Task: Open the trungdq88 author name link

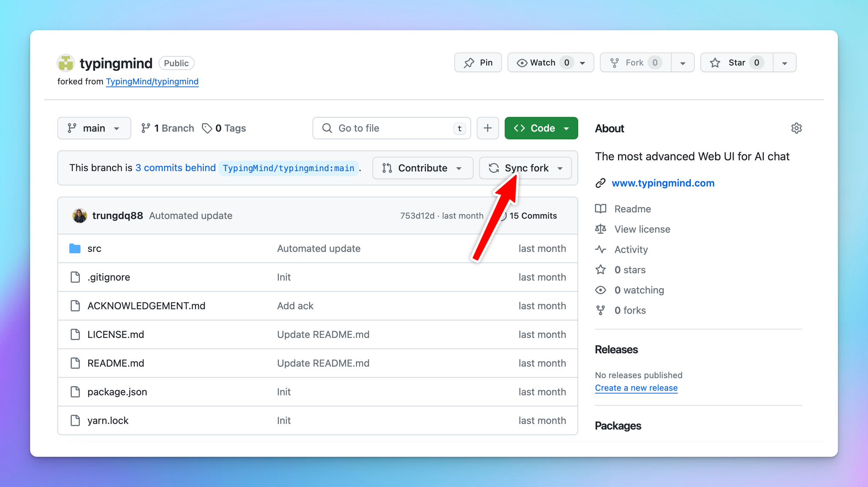Action: (117, 216)
